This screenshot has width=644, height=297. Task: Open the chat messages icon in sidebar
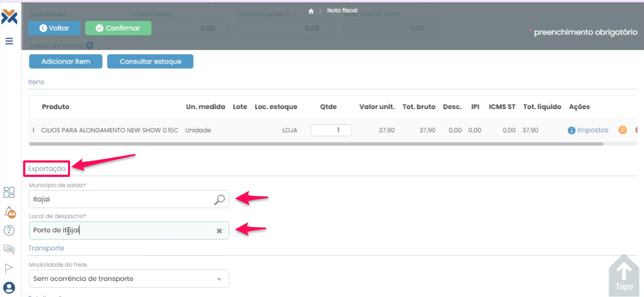click(9, 249)
